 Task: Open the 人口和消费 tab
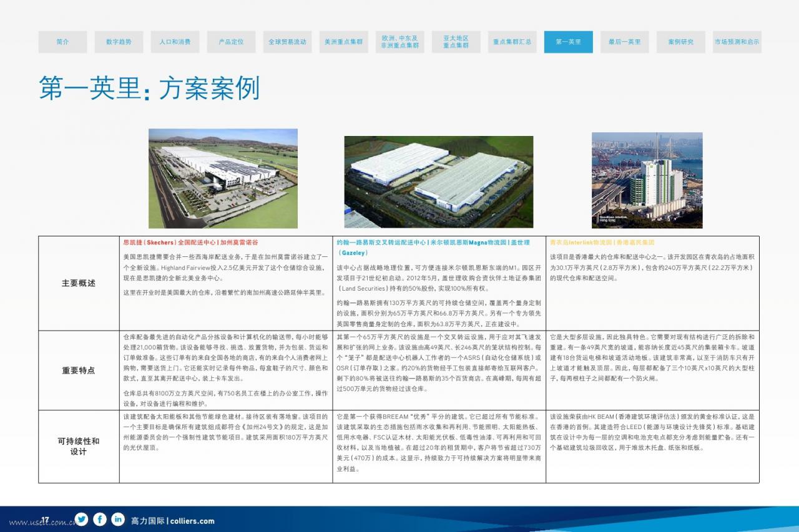point(175,42)
